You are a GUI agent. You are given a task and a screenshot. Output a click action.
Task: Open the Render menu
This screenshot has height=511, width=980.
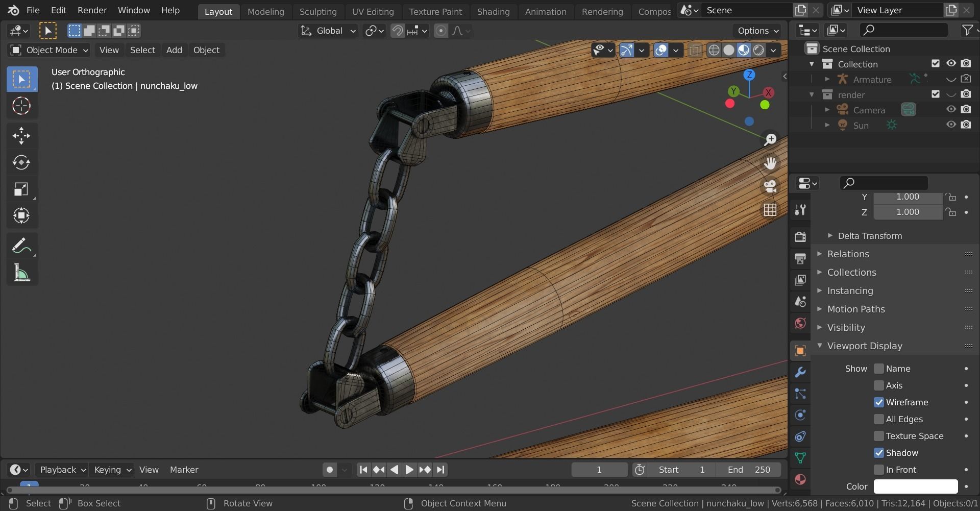[x=92, y=10]
